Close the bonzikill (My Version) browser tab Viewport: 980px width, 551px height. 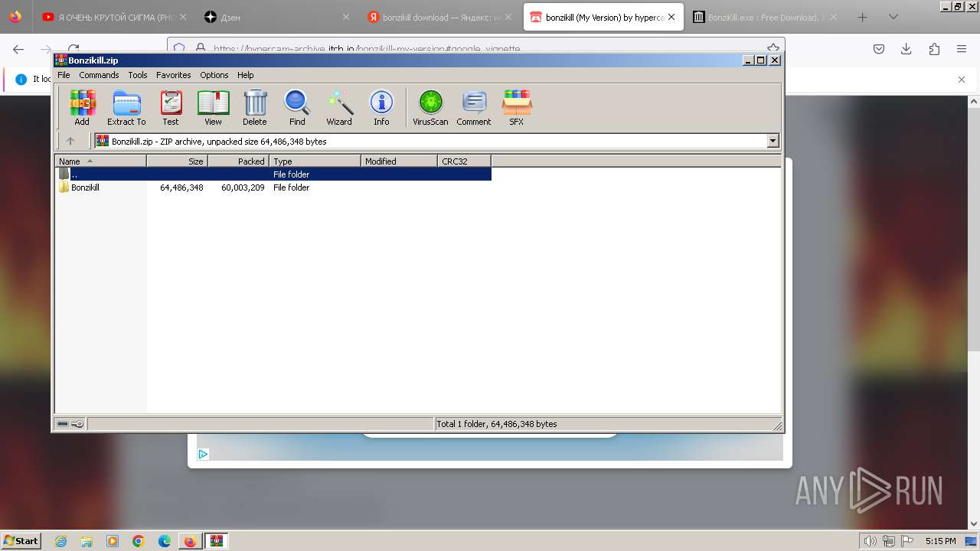pos(671,17)
